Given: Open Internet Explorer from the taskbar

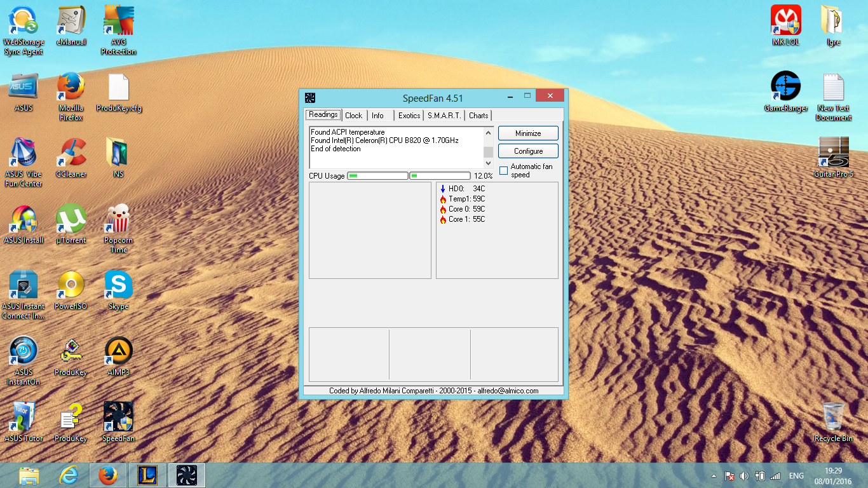Looking at the screenshot, I should [68, 475].
